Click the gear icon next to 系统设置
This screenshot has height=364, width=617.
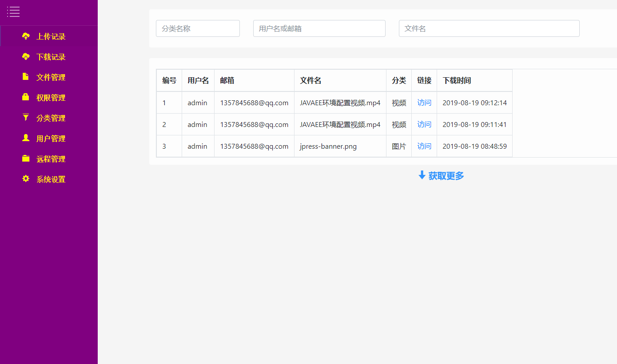pyautogui.click(x=26, y=179)
